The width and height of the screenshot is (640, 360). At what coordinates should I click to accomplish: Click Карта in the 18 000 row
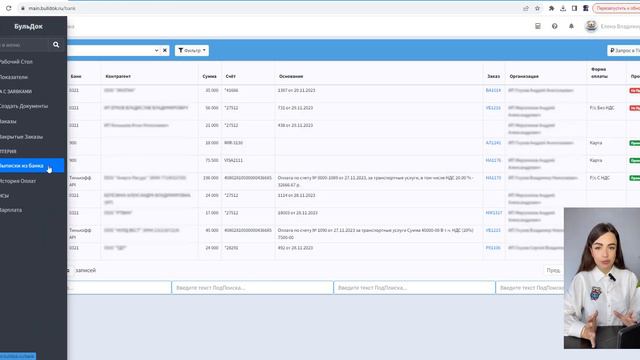tap(596, 143)
